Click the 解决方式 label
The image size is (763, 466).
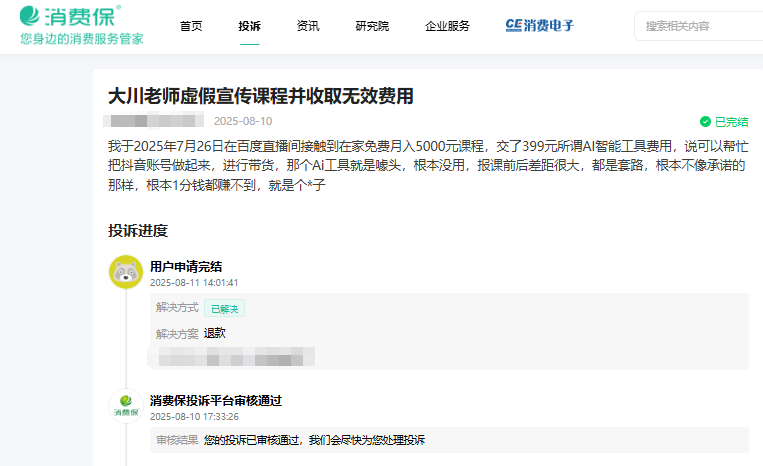point(177,307)
